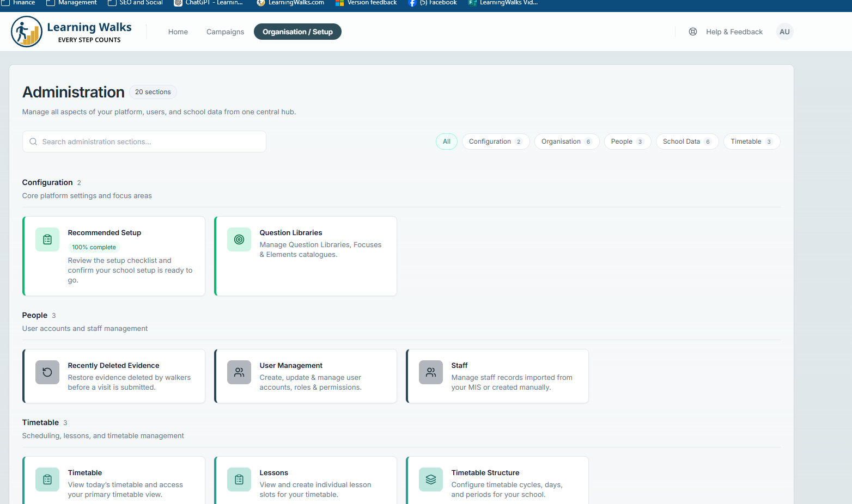Click 'User accounts and staff management' text

(x=85, y=329)
